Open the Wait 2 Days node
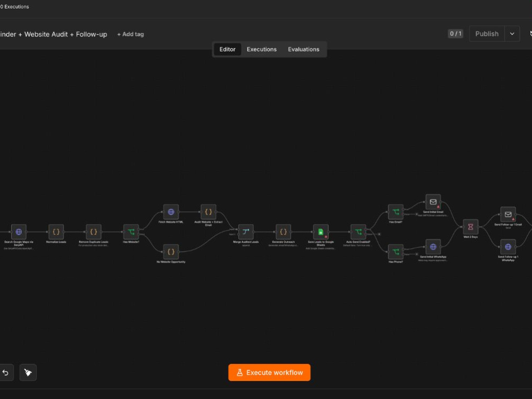The width and height of the screenshot is (532, 399). click(471, 227)
